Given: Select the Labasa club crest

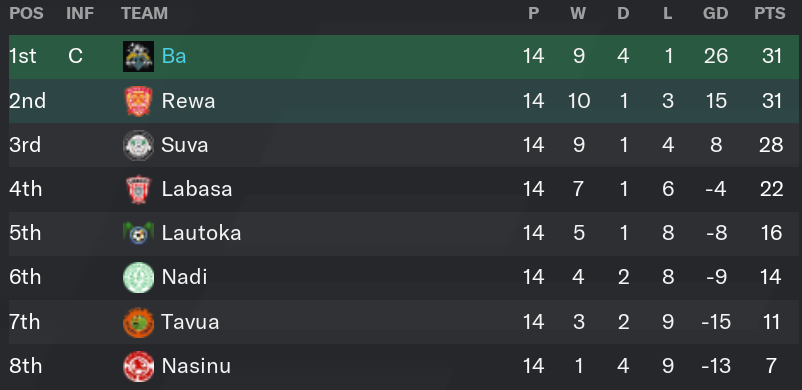Looking at the screenshot, I should [138, 189].
